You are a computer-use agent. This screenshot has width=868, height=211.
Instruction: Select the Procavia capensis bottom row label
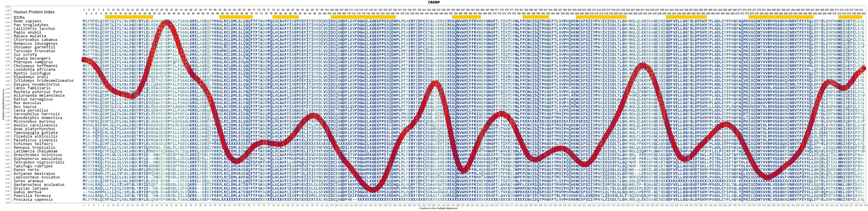(33, 200)
